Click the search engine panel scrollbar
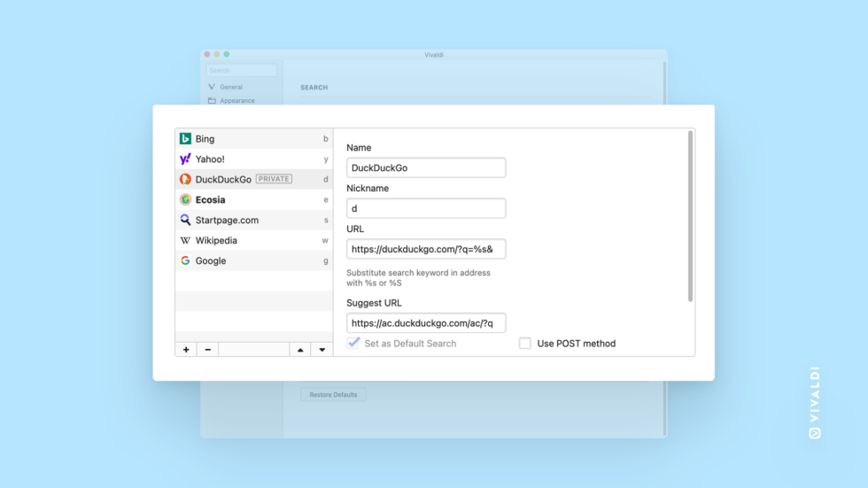The image size is (868, 488). [x=690, y=216]
